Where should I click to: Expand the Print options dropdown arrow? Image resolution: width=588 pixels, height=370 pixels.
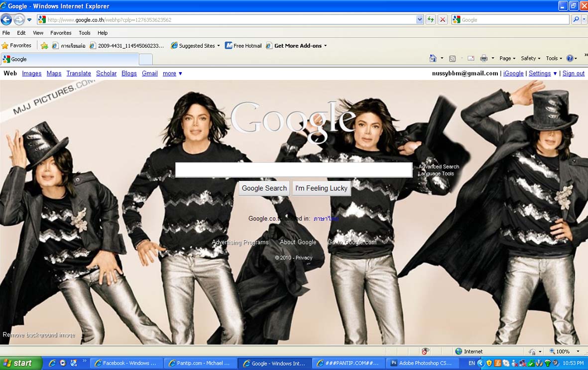click(x=493, y=58)
